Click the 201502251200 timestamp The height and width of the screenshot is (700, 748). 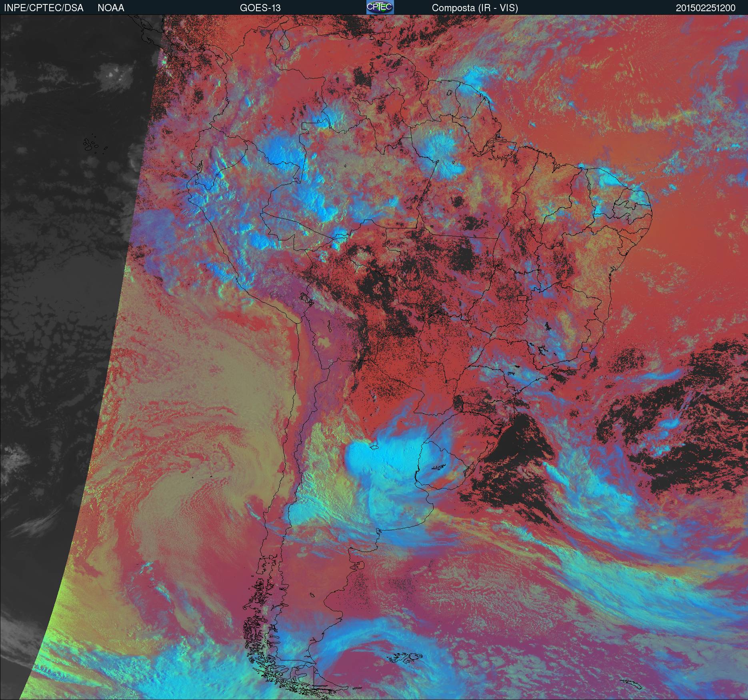coord(706,8)
